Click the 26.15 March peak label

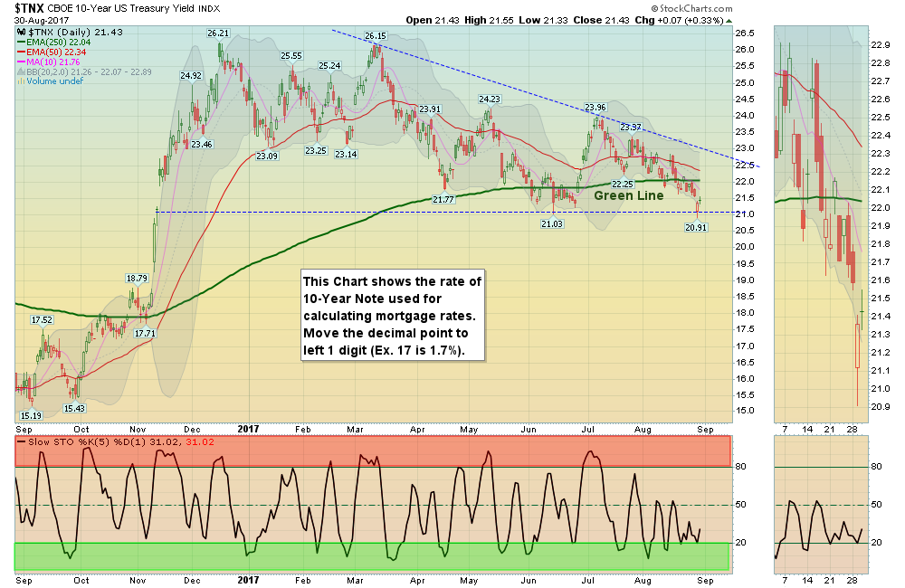376,36
